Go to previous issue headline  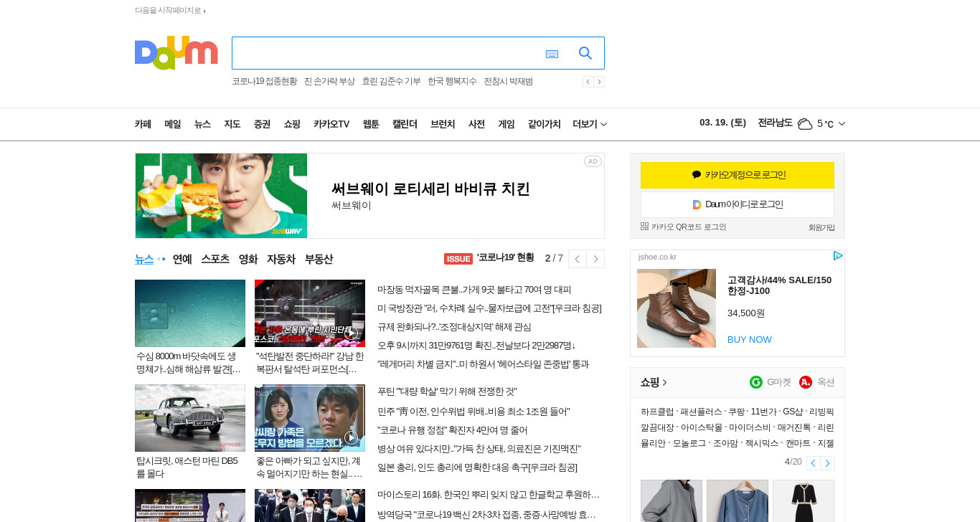pyautogui.click(x=578, y=259)
